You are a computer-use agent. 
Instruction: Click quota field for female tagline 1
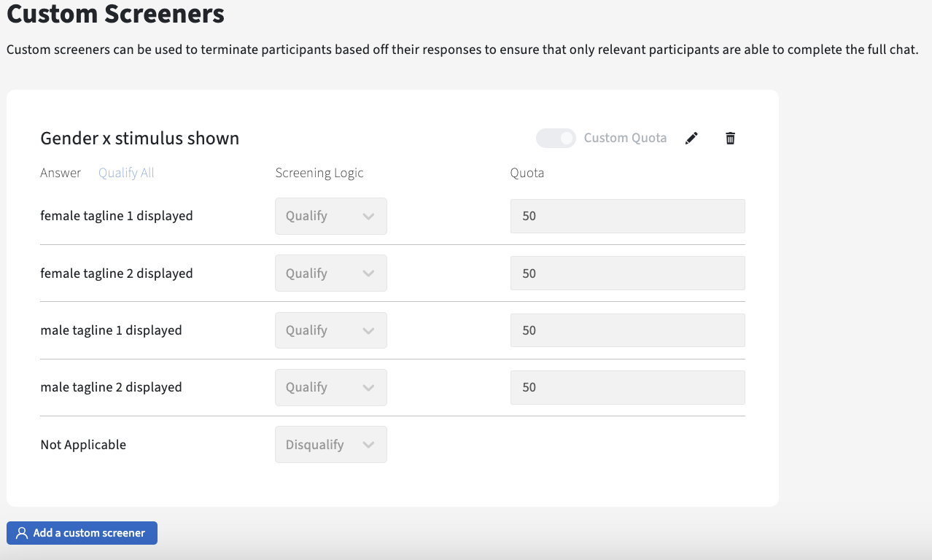627,217
